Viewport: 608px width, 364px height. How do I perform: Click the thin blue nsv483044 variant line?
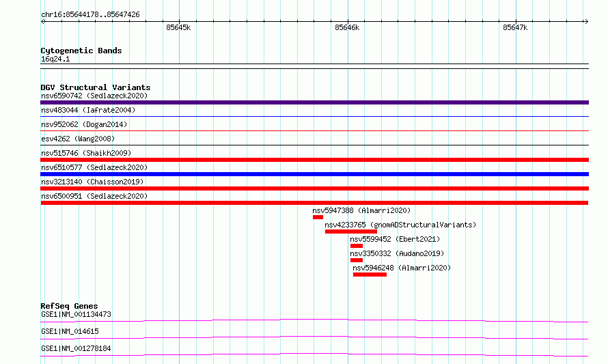[x=314, y=116]
